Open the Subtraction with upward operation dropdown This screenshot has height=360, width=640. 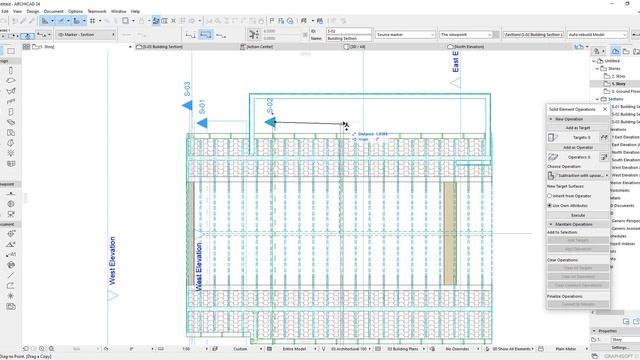click(x=578, y=176)
